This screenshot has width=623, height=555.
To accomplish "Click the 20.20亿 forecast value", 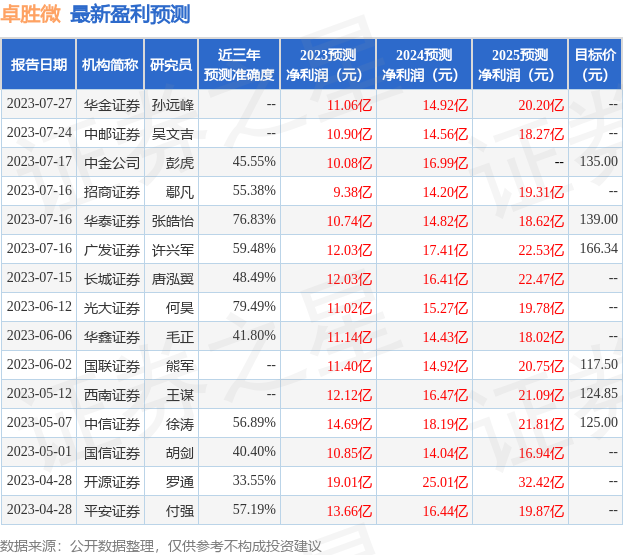I will point(541,105).
